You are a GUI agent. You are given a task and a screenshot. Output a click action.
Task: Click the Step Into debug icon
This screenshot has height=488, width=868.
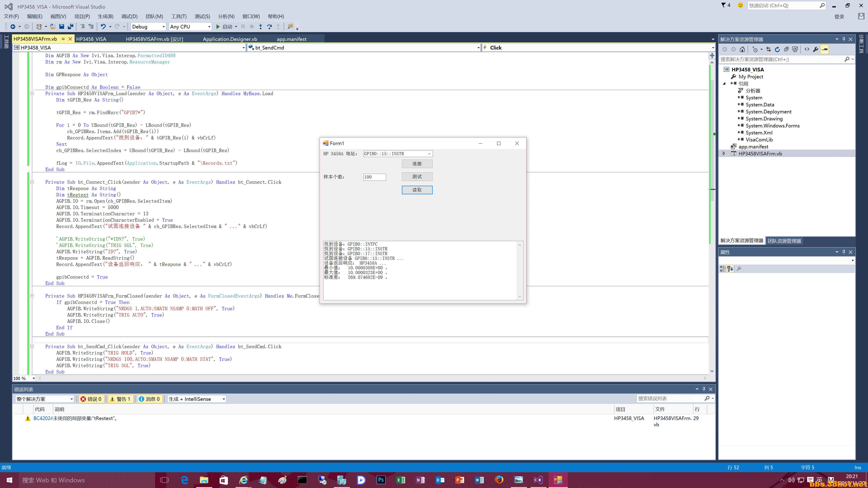pos(260,27)
